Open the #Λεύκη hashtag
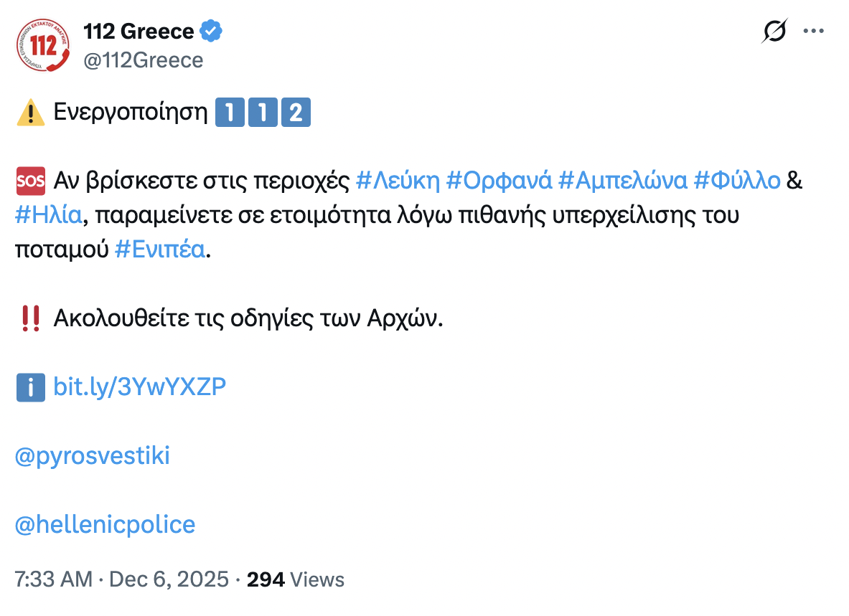Image resolution: width=849 pixels, height=616 pixels. point(398,181)
